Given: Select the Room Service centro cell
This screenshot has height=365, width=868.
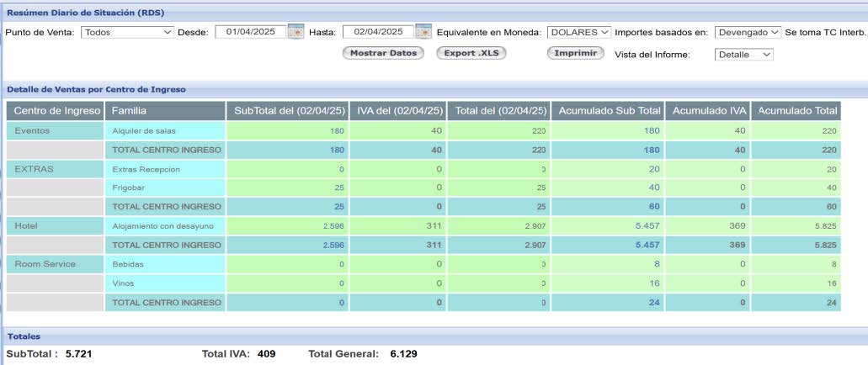Looking at the screenshot, I should (x=56, y=264).
